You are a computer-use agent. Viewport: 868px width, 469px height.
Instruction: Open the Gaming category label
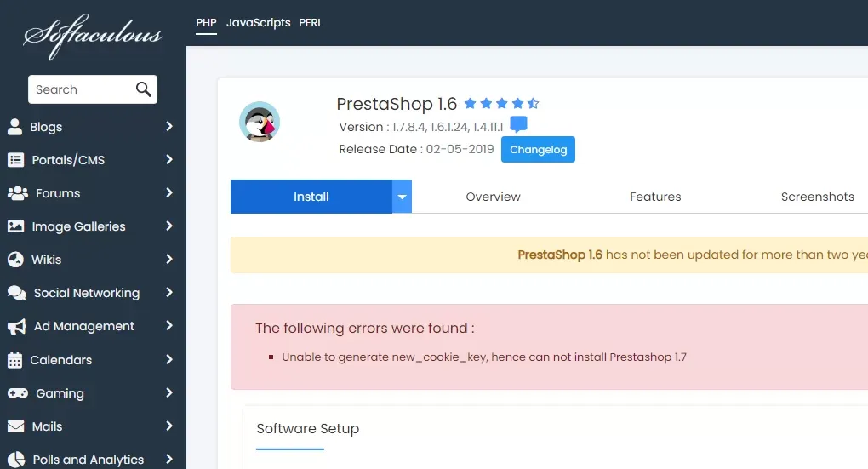60,393
